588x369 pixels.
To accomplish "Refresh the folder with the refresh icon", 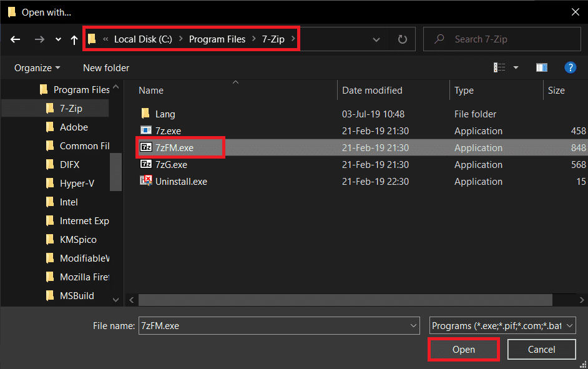I will pos(402,39).
